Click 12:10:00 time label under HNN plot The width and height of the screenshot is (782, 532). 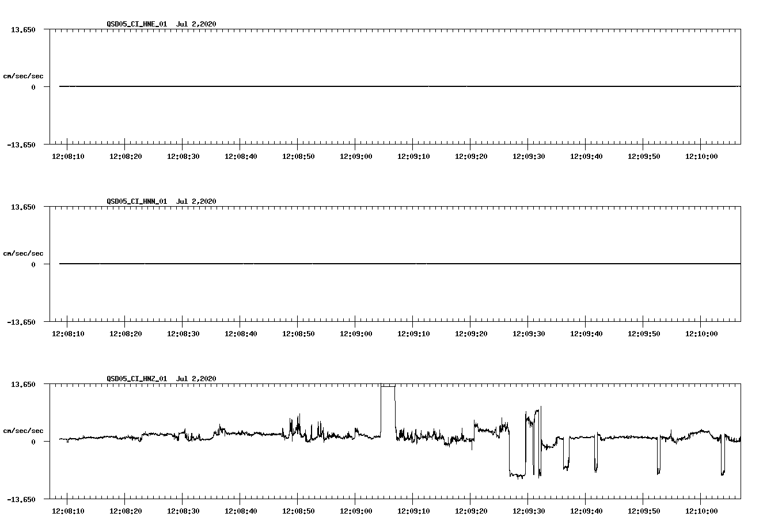[701, 334]
